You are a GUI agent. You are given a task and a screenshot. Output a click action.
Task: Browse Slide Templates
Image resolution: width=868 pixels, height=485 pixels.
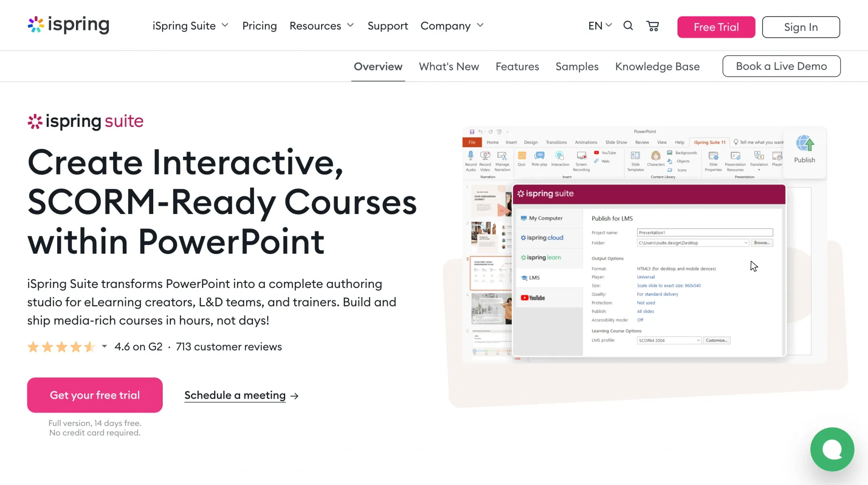tap(635, 156)
